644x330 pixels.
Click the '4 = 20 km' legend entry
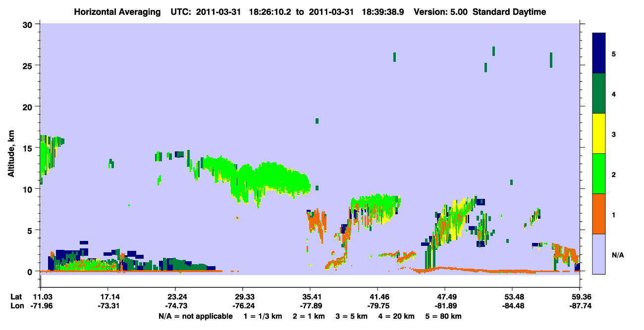[398, 316]
